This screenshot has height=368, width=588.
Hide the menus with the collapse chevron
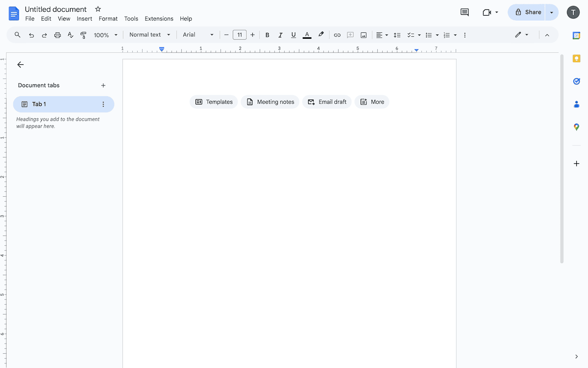pyautogui.click(x=547, y=35)
